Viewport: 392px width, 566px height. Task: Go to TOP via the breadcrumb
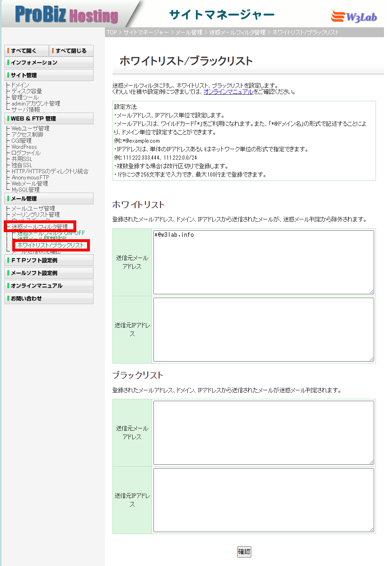point(111,32)
